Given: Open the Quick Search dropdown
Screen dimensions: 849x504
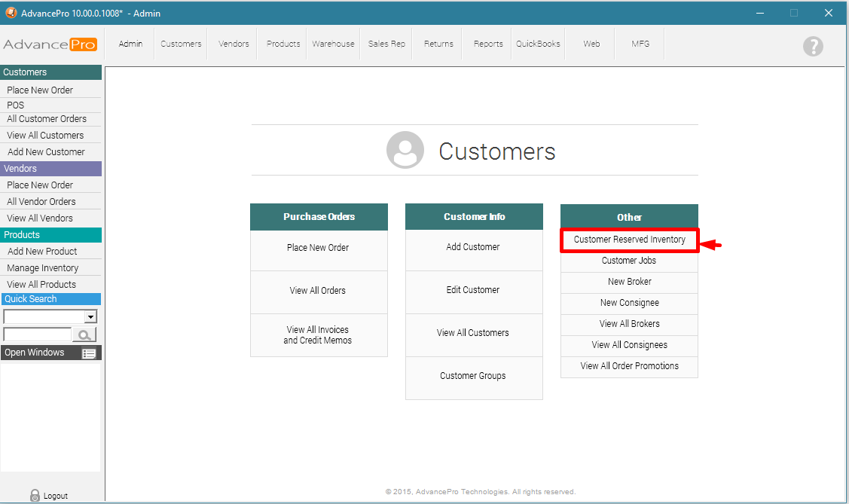Looking at the screenshot, I should tap(90, 317).
